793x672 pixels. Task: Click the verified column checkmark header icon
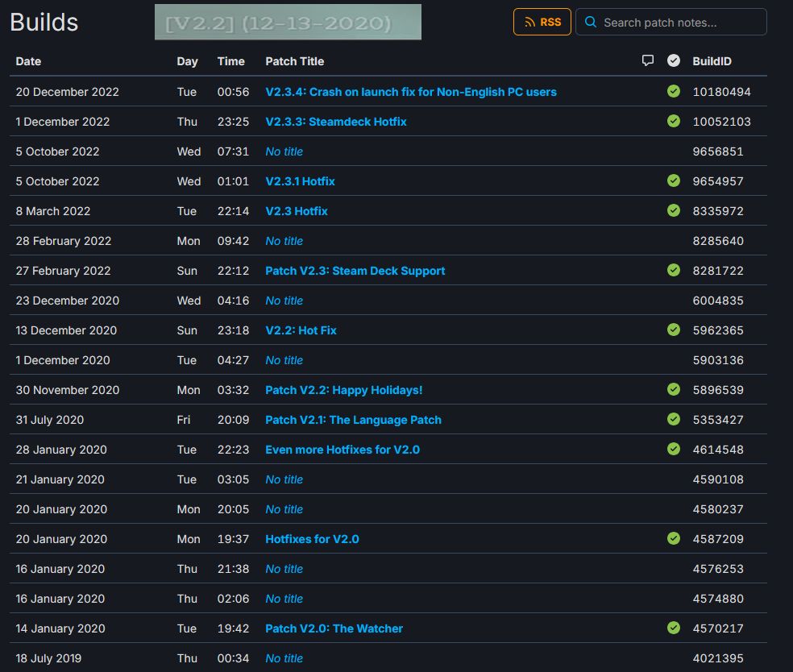(x=673, y=60)
